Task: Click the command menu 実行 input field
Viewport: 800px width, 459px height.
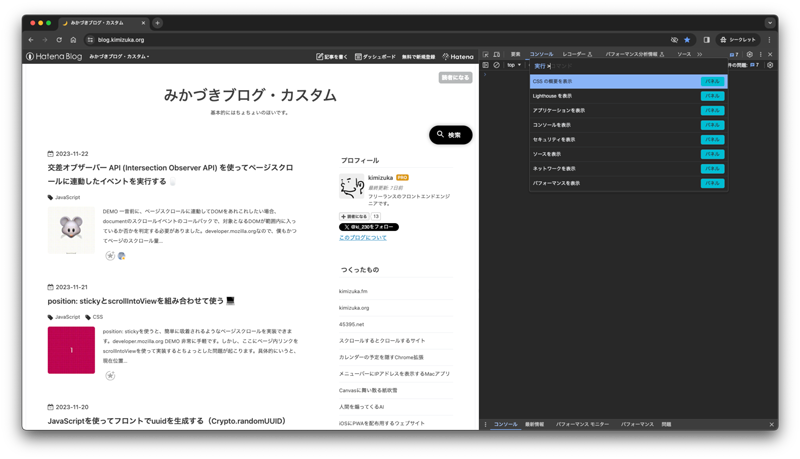Action: [629, 66]
